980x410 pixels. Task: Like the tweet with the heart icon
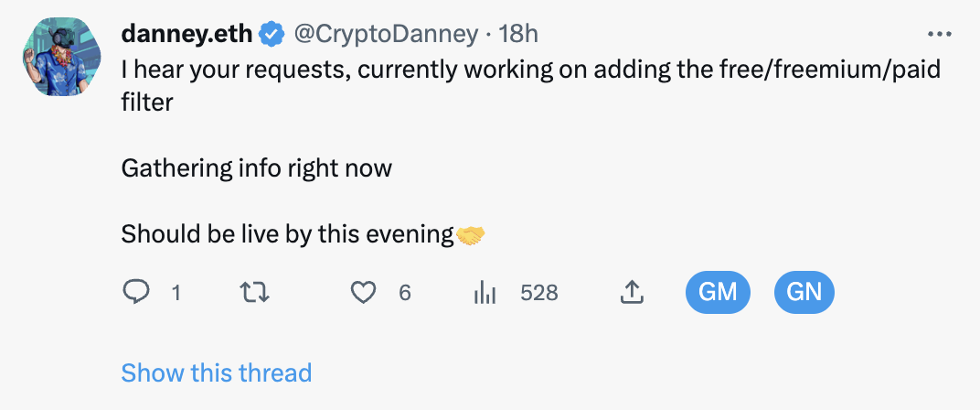click(363, 292)
